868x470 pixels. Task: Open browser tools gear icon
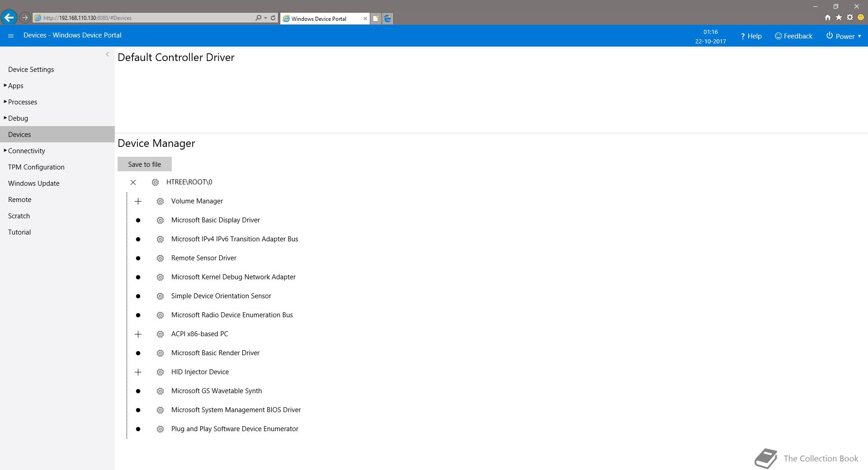pos(850,18)
